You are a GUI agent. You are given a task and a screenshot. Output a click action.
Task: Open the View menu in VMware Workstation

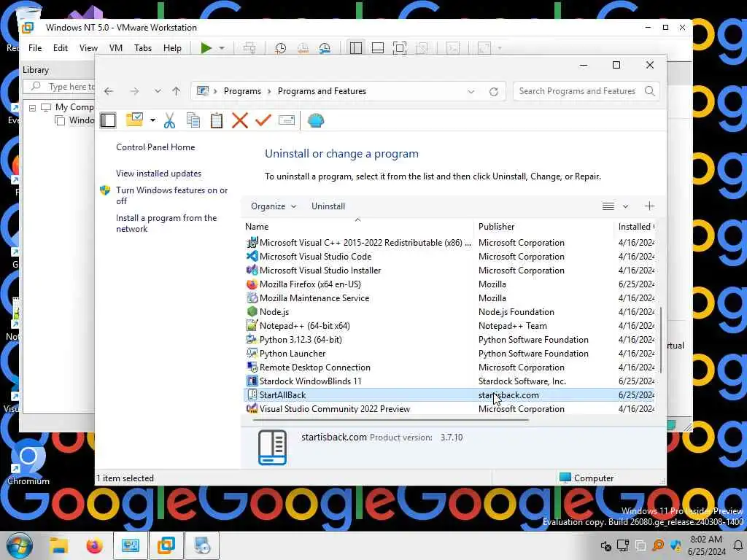[88, 48]
